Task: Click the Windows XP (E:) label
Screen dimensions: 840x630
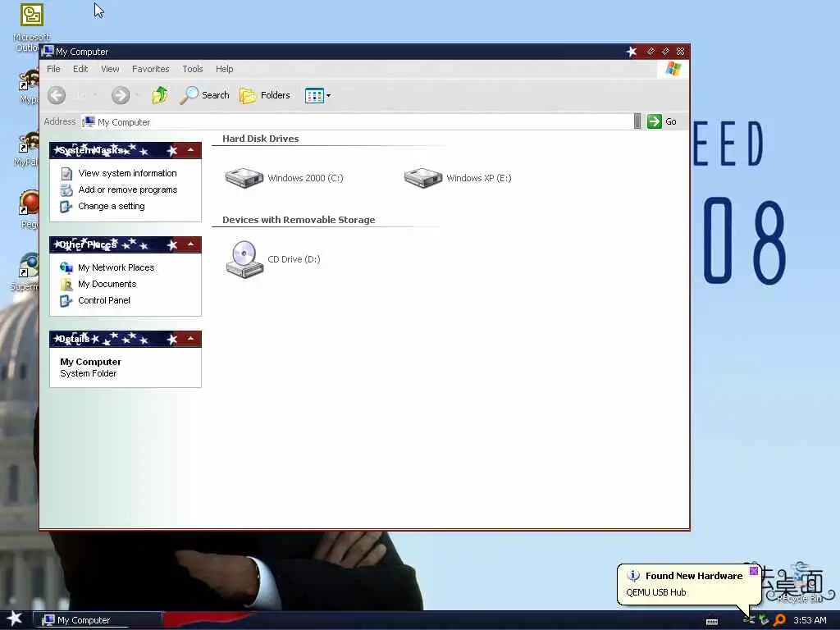Action: point(479,178)
